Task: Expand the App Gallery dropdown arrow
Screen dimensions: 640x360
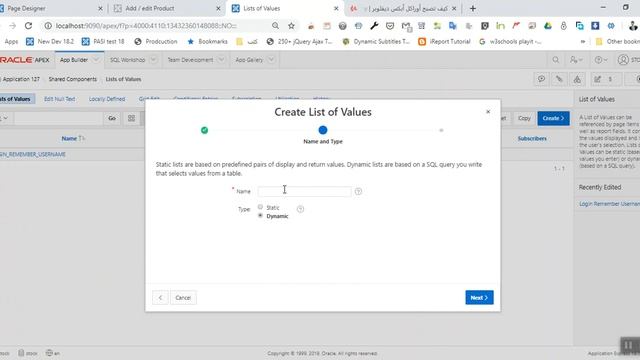Action: pyautogui.click(x=271, y=60)
